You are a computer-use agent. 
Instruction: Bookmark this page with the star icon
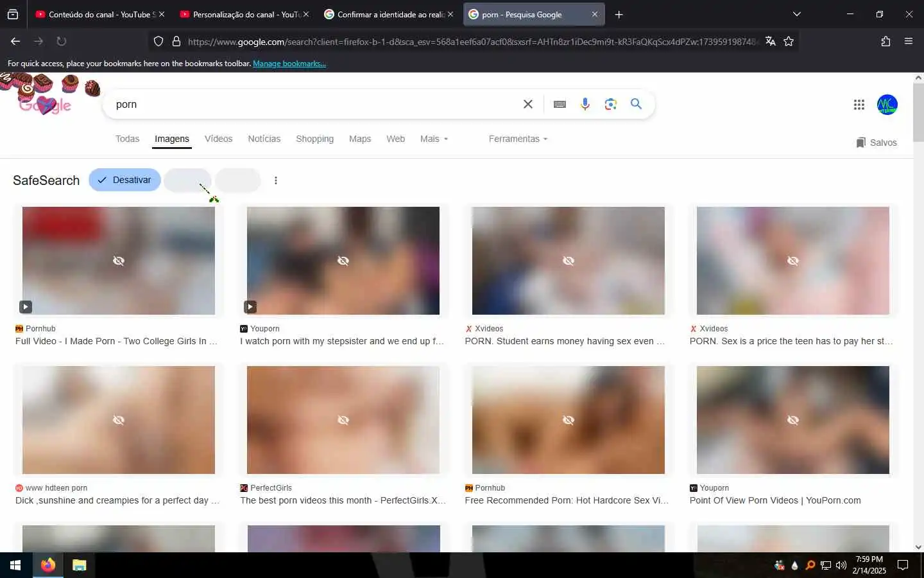[789, 41]
